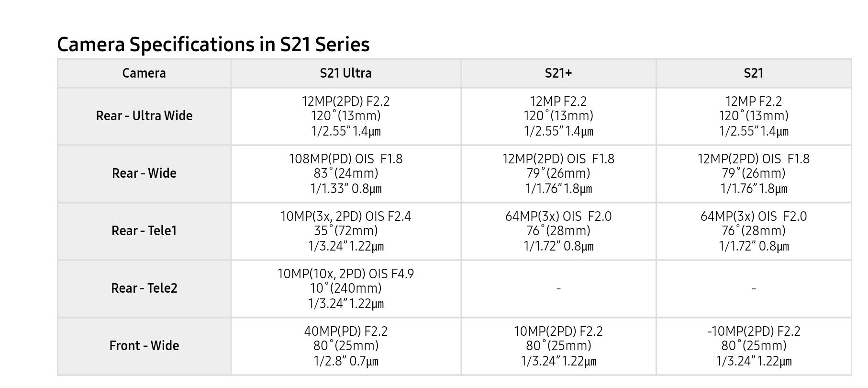Click the "Camera Specifications in S21 Series" title
868x388 pixels.
point(213,45)
